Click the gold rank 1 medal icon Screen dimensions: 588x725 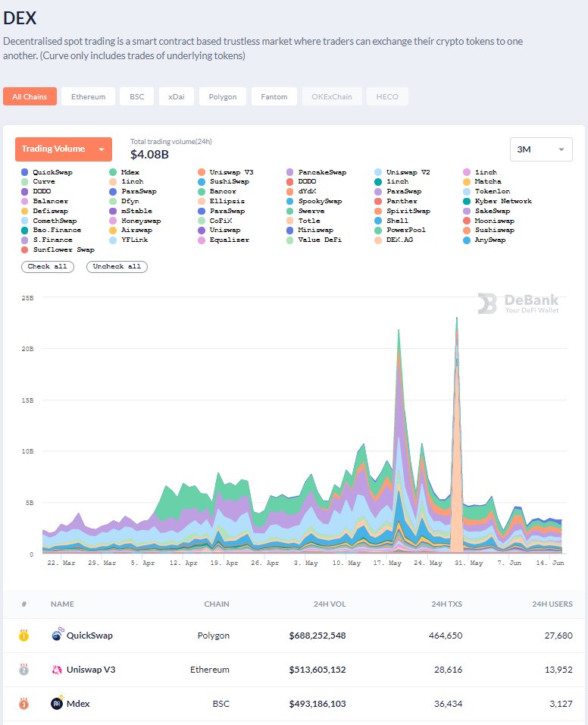click(24, 636)
